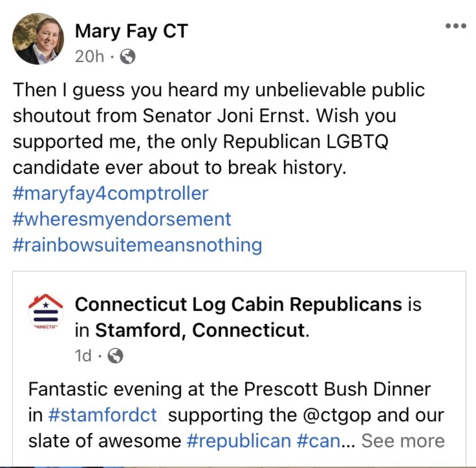Open the #stamfordct hashtag
This screenshot has width=476, height=468.
pos(103,415)
